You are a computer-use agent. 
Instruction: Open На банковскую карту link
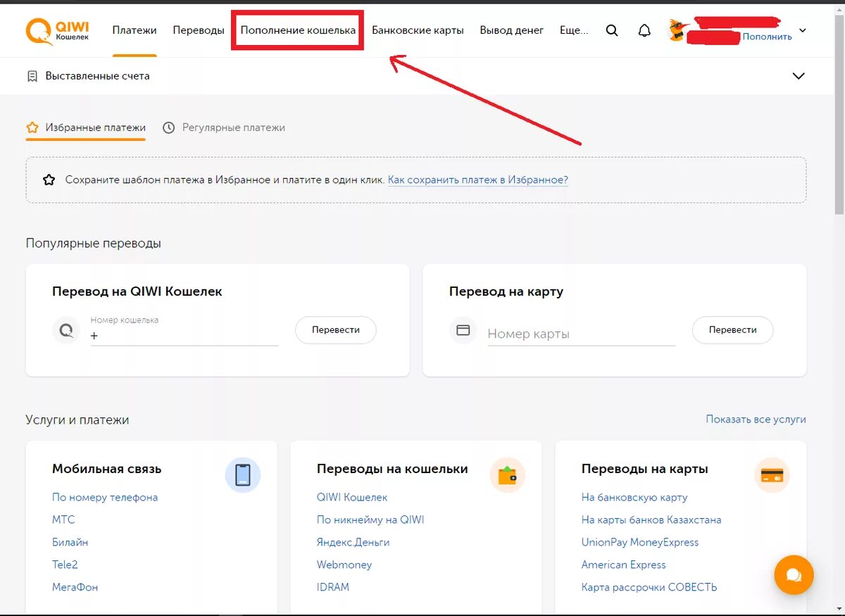tap(634, 497)
